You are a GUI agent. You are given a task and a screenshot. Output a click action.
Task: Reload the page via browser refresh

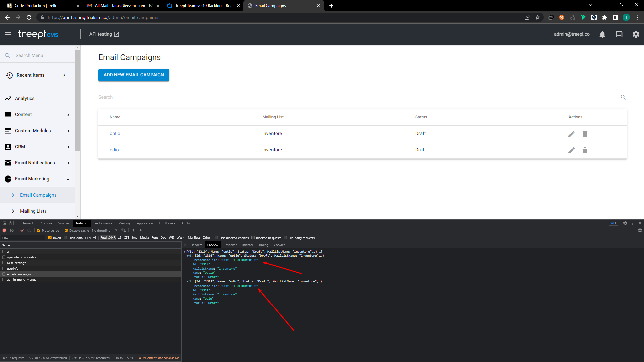coord(29,18)
